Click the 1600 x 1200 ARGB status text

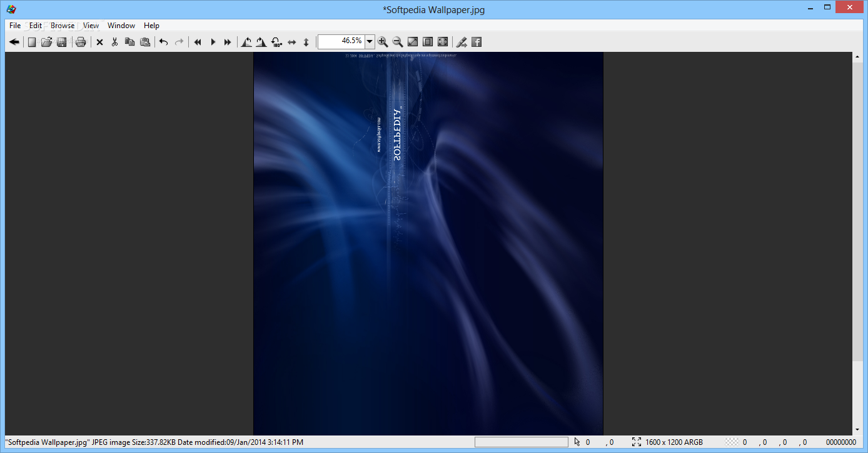(674, 442)
